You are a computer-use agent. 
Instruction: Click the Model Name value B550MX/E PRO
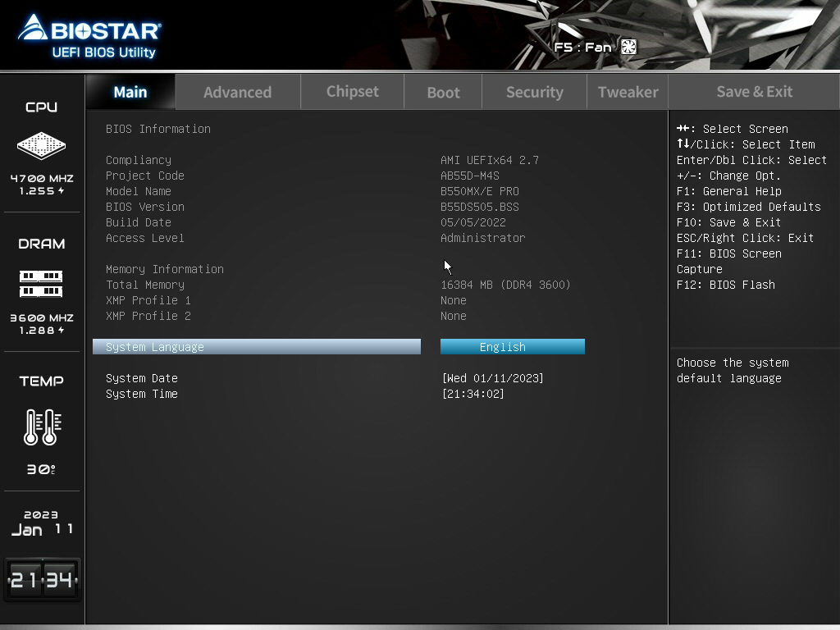pos(479,191)
